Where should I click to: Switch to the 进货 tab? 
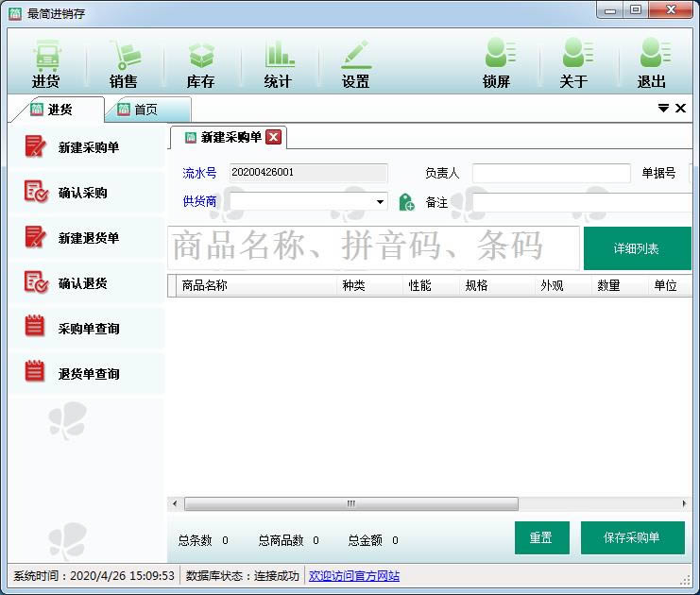(x=58, y=110)
